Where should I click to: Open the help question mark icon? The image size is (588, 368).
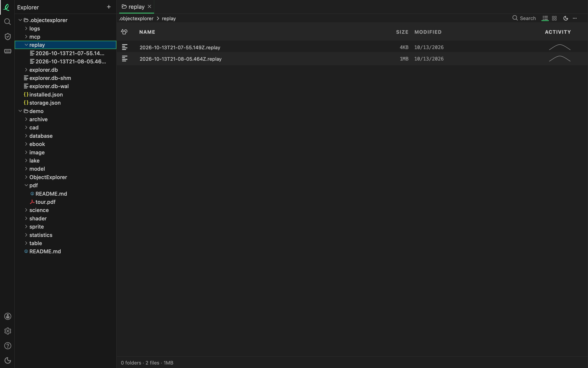(8, 346)
